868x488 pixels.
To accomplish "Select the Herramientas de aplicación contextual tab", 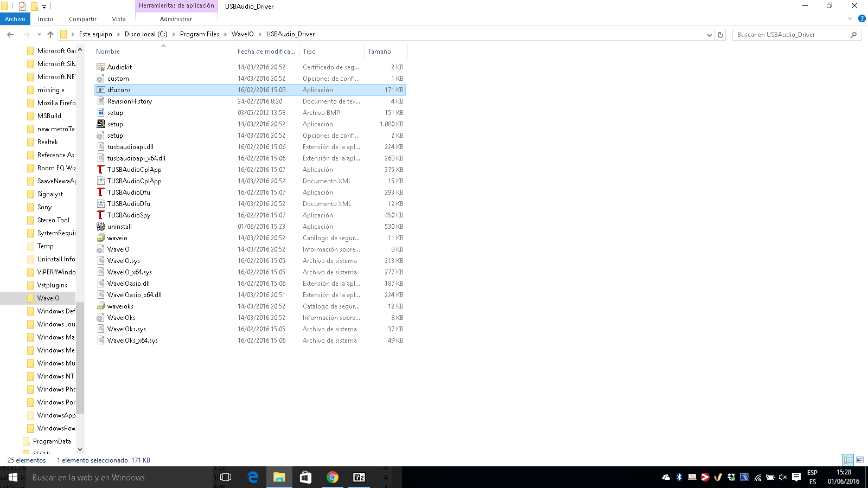I will pyautogui.click(x=176, y=6).
